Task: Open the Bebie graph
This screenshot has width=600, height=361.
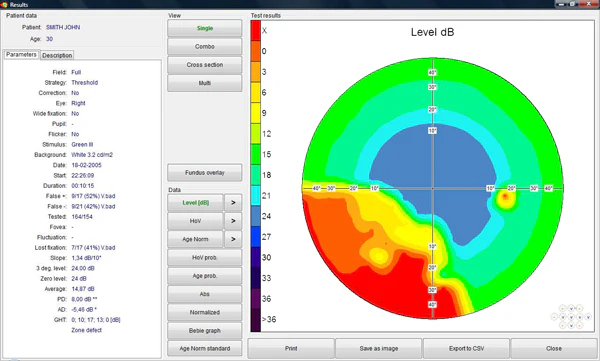Action: click(205, 330)
